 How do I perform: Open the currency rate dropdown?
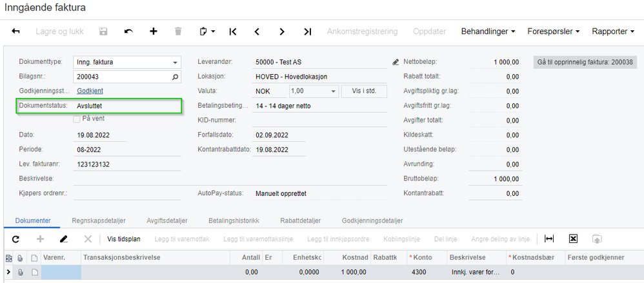click(334, 92)
